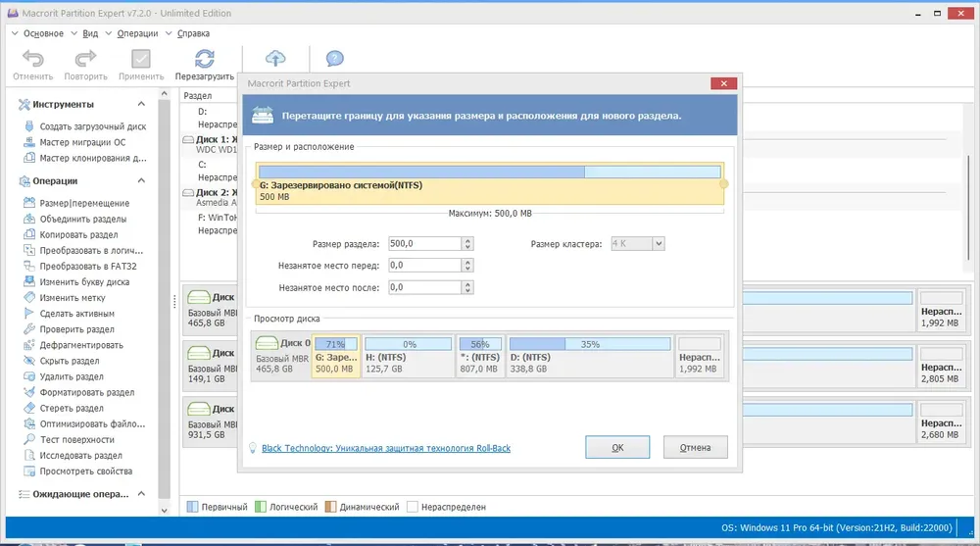Select the 1,992 MB unallocated block in dialog
Viewport: 980px width, 546px height.
(700, 356)
